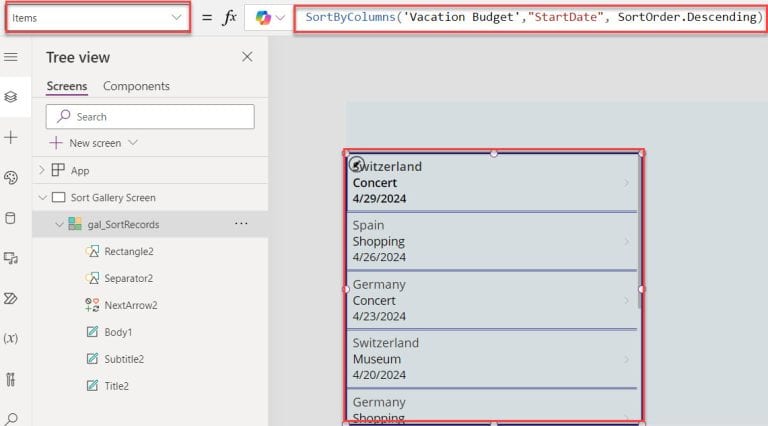Select Title2 in the tree
The height and width of the screenshot is (426, 768).
coord(117,386)
